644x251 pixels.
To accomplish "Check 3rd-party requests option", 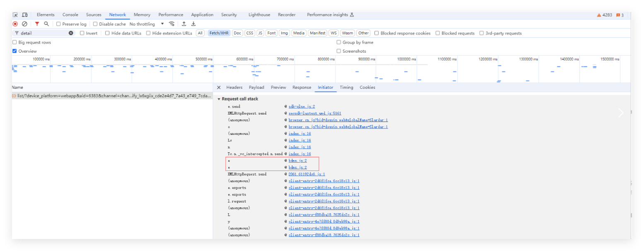I will pyautogui.click(x=482, y=33).
